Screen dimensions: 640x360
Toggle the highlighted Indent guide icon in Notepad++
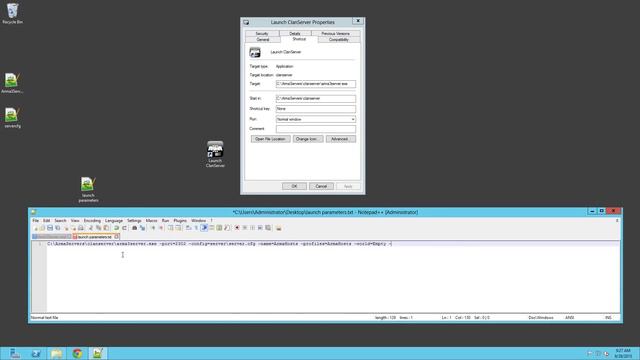[x=204, y=228]
